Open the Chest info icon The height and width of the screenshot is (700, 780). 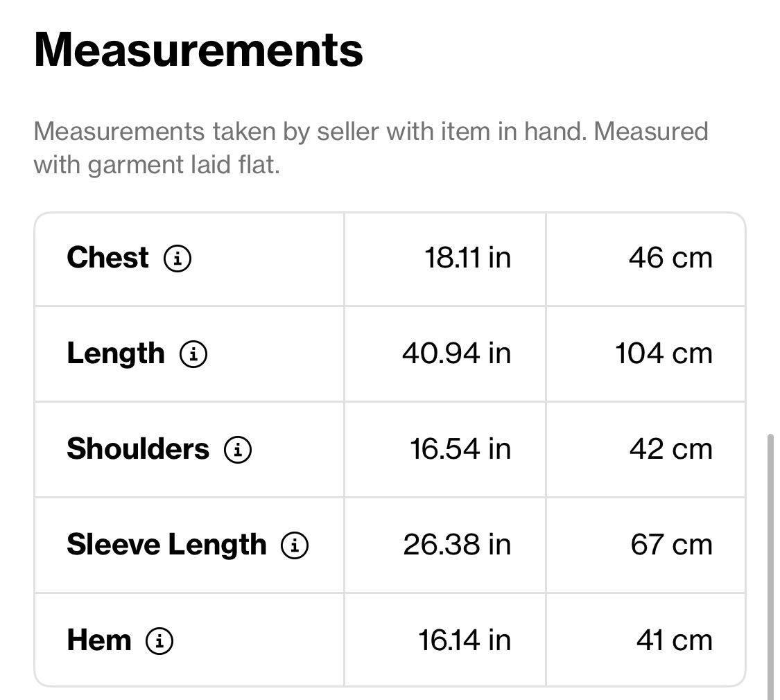[x=177, y=258]
